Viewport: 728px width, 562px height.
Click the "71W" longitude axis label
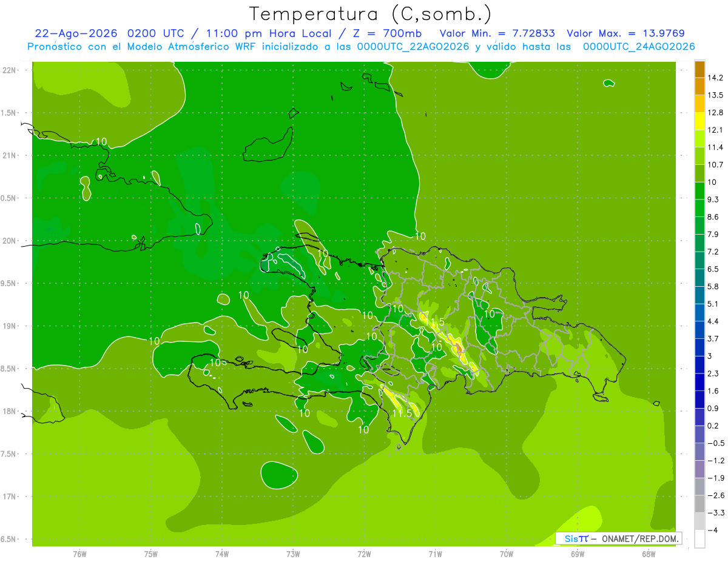tap(435, 554)
